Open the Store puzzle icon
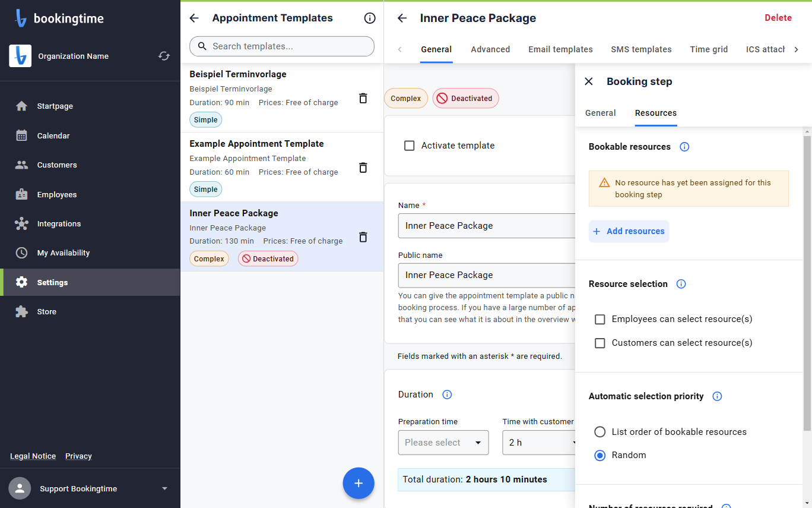 coord(21,312)
